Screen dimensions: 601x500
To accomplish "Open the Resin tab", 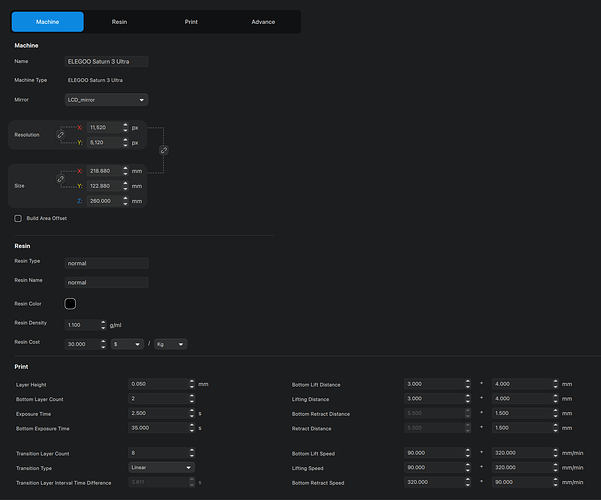I will [x=119, y=22].
